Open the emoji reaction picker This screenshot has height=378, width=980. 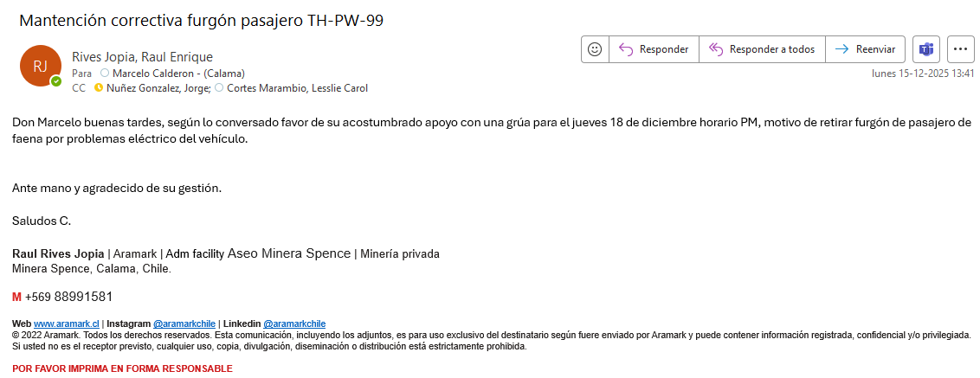coord(595,49)
